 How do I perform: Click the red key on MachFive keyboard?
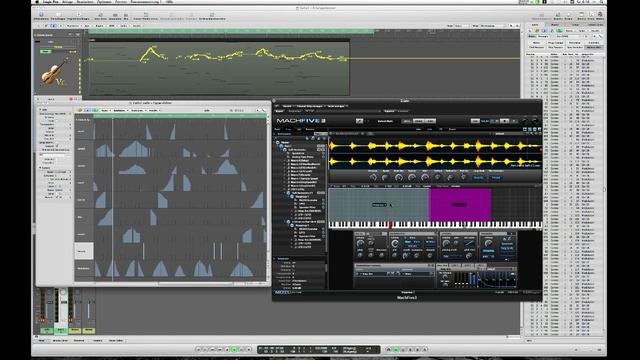coord(390,224)
